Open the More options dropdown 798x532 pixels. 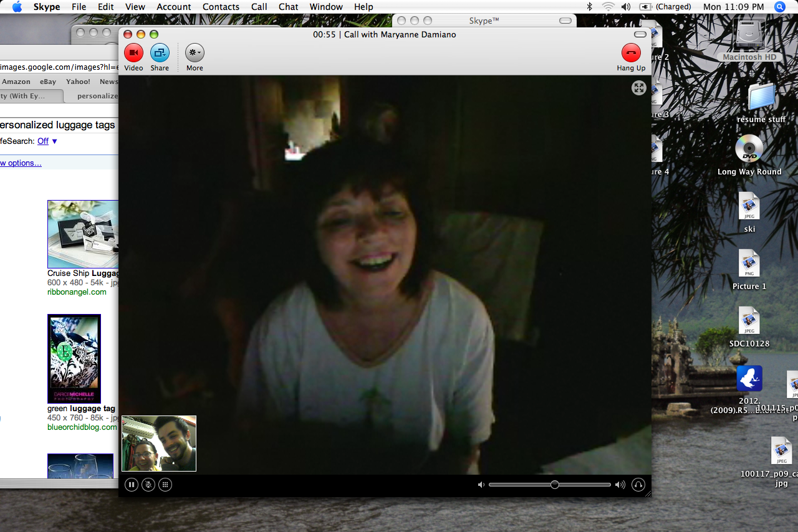tap(195, 53)
